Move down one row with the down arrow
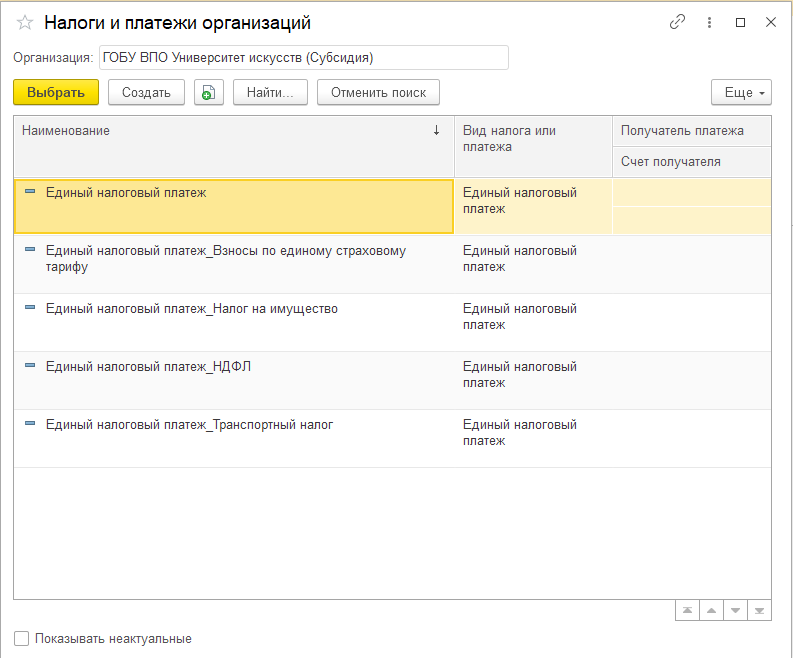This screenshot has width=793, height=658. point(735,610)
